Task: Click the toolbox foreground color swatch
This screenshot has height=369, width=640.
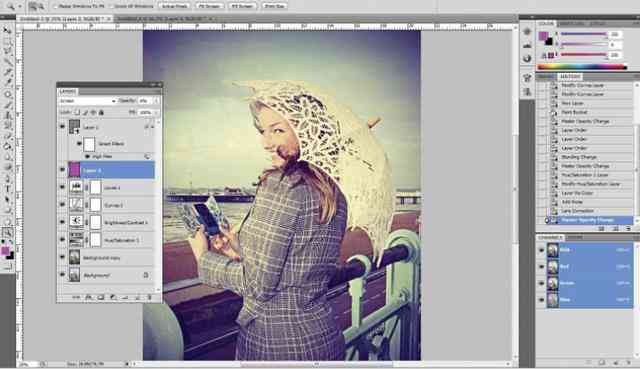Action: coord(5,251)
